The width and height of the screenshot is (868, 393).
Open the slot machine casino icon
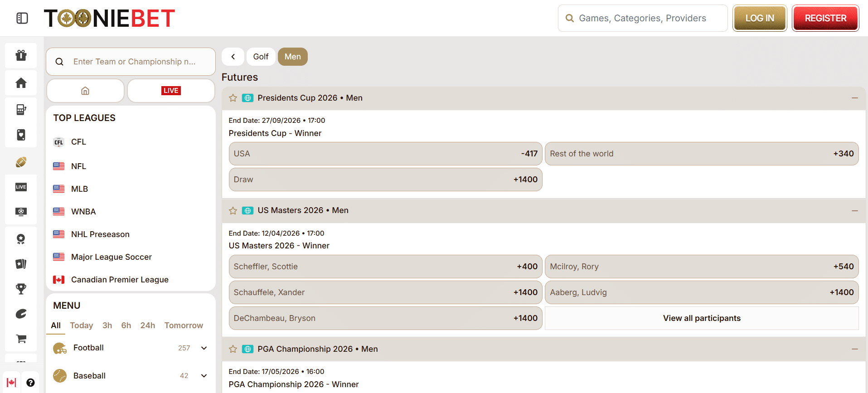21,110
